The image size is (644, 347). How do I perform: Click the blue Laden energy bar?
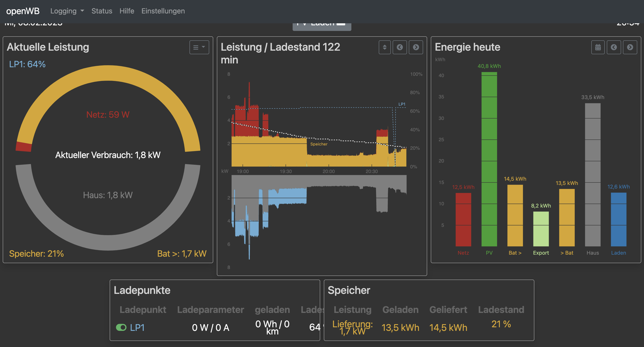point(618,219)
